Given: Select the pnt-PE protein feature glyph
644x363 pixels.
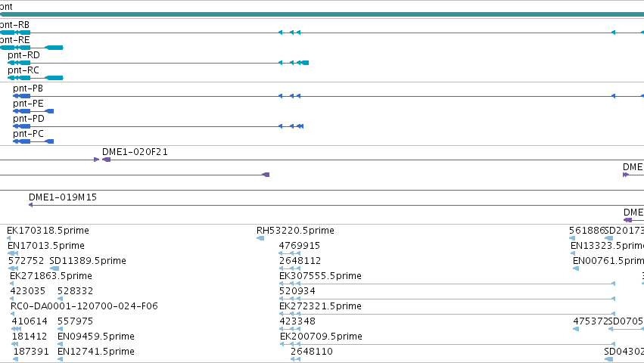Looking at the screenshot, I should (x=33, y=111).
